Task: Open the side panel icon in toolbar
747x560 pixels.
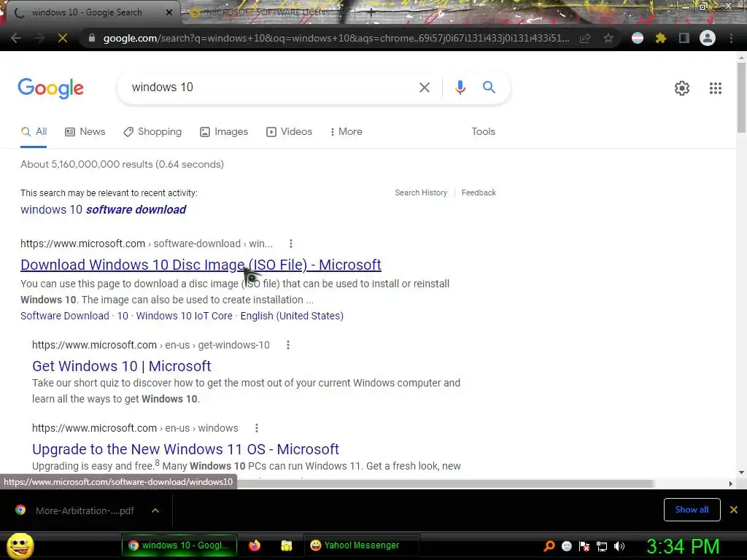Action: (x=684, y=38)
